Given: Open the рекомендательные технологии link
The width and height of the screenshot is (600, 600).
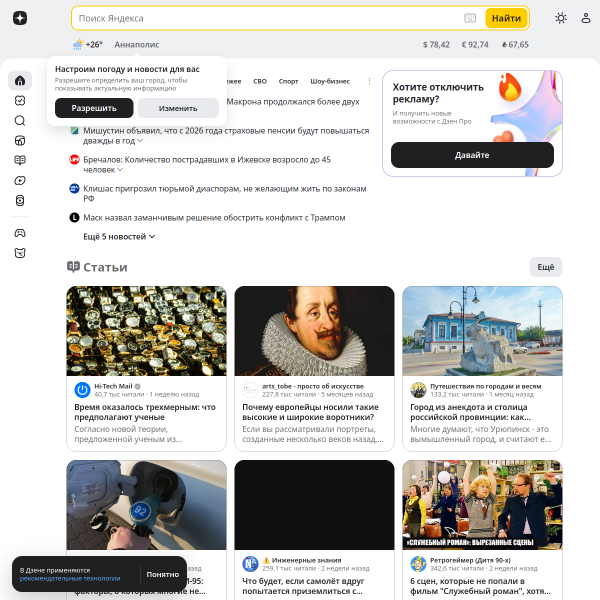Looking at the screenshot, I should tap(70, 578).
